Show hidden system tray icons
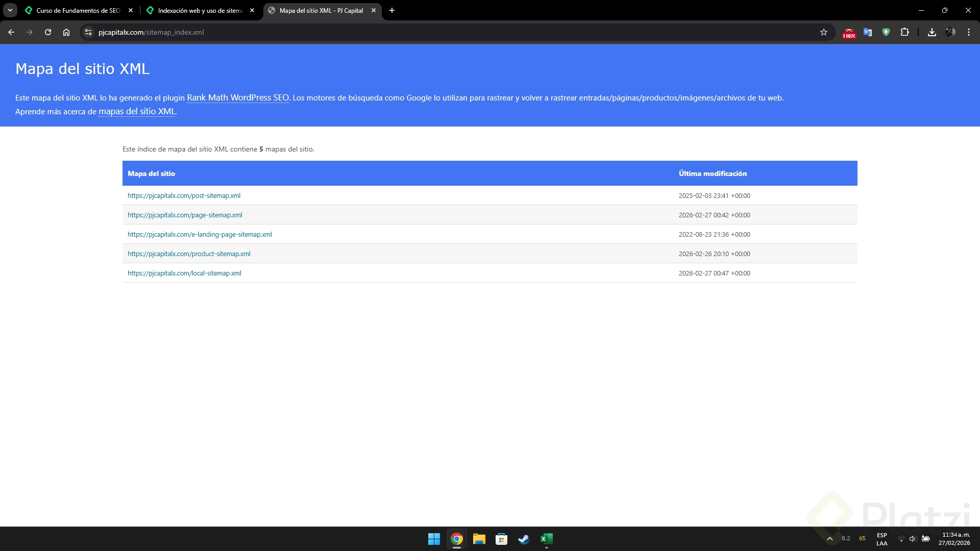This screenshot has width=980, height=551. click(830, 539)
